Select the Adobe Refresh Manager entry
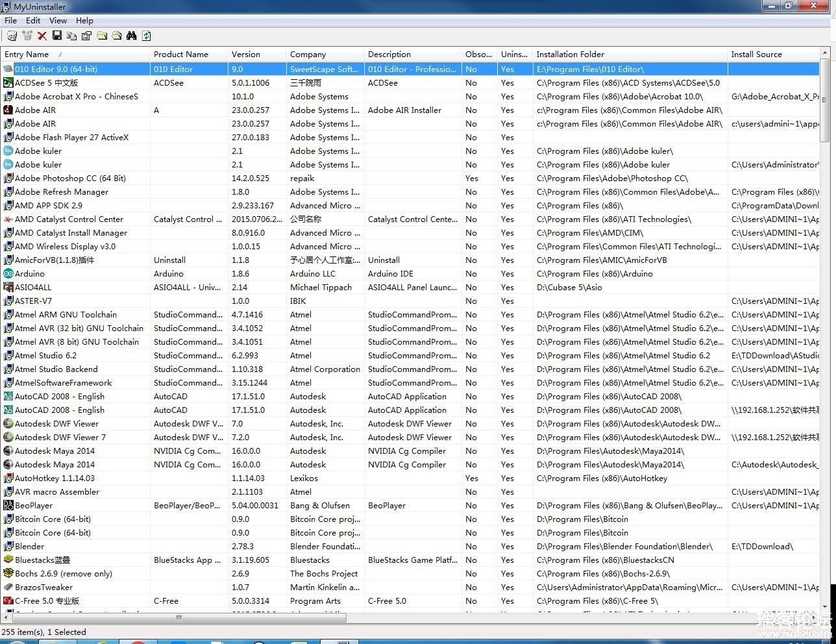The image size is (836, 644). (62, 192)
